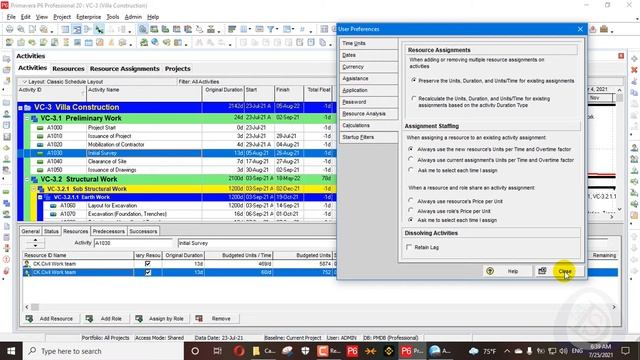Open the Filter icon dropdown arrow
Image resolution: width=640 pixels, height=360 pixels.
[277, 29]
